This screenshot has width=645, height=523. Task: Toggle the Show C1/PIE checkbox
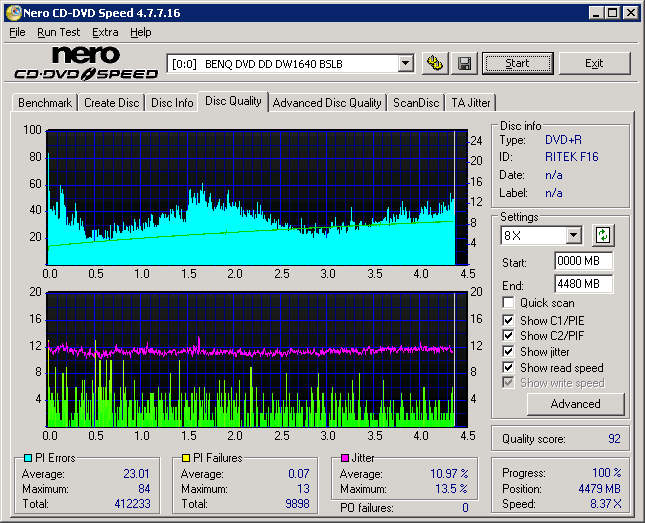click(509, 320)
